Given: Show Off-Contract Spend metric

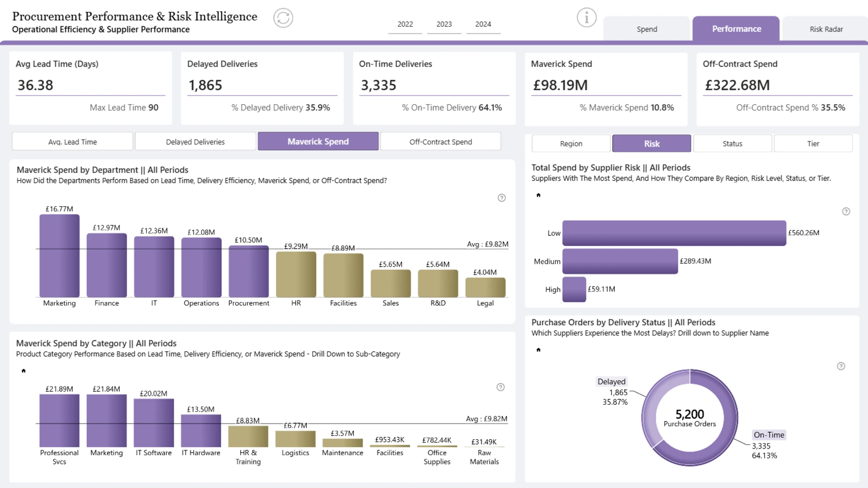Looking at the screenshot, I should (441, 141).
